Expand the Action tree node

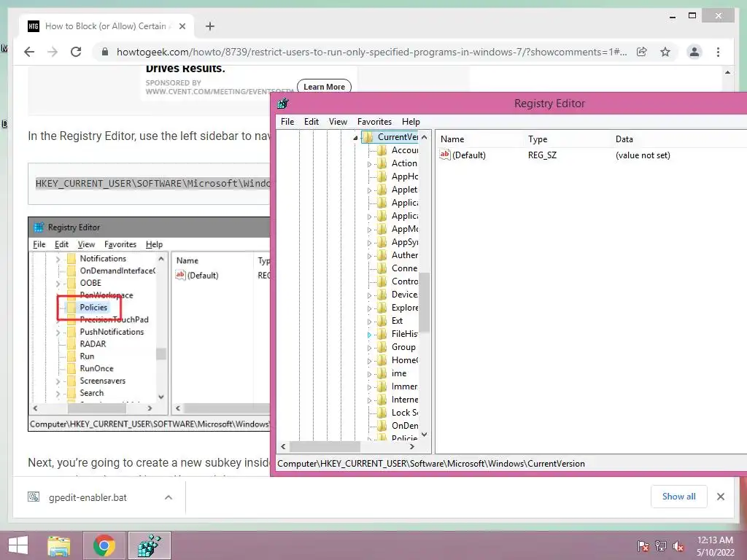point(369,164)
